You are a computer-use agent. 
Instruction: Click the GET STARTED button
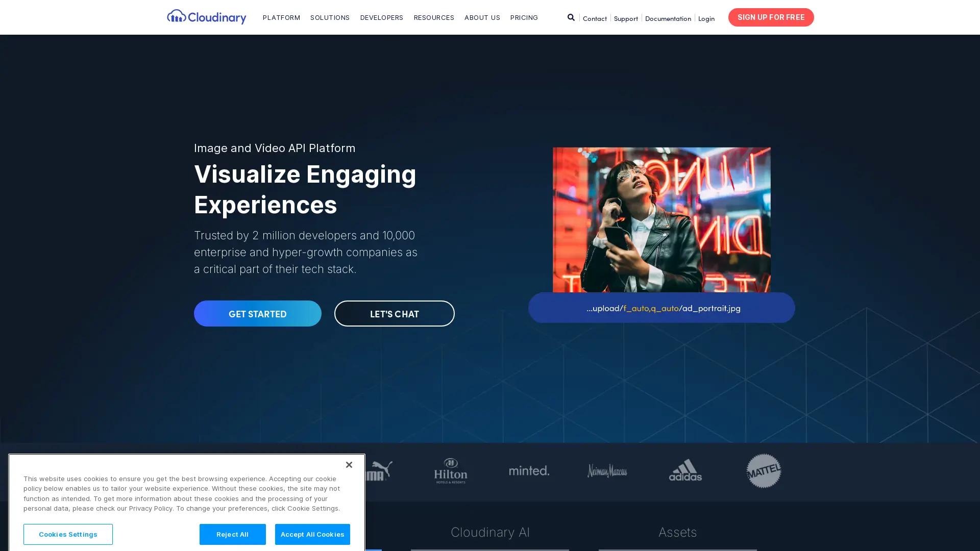click(257, 313)
